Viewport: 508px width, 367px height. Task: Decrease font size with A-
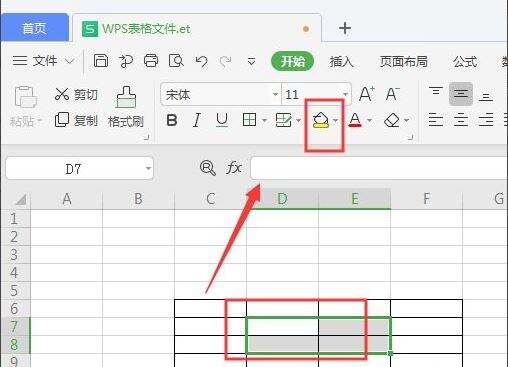[393, 94]
